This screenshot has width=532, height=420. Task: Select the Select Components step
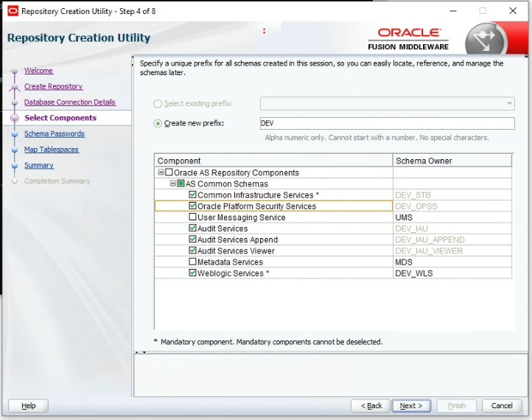coord(60,118)
